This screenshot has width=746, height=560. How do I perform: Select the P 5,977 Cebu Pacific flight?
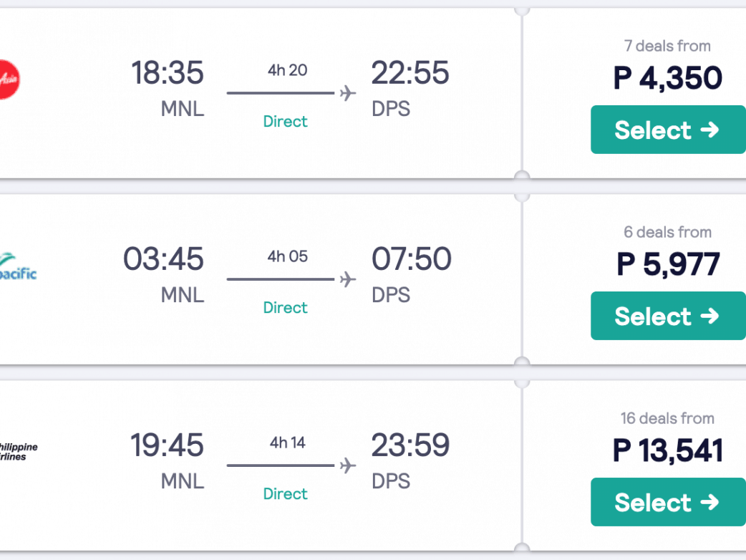[667, 316]
